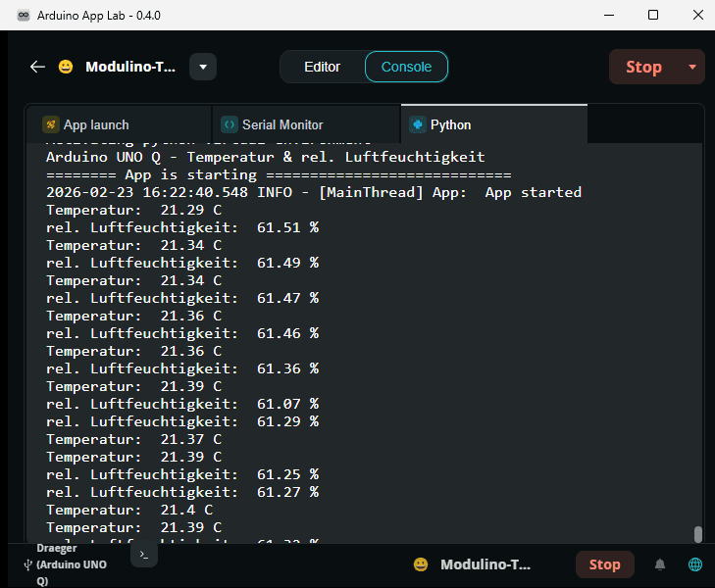Click the 'Temperatur: 21.37 C' line

(x=133, y=439)
